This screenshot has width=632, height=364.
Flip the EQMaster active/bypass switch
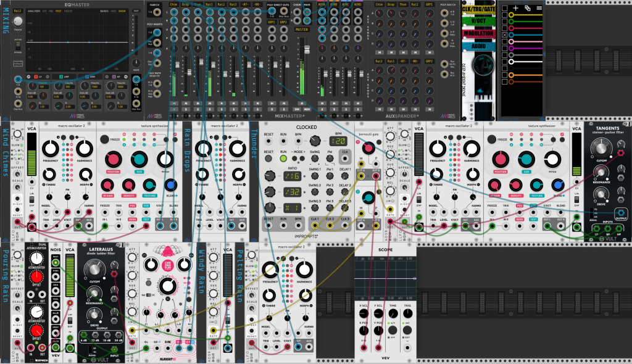pyautogui.click(x=18, y=45)
